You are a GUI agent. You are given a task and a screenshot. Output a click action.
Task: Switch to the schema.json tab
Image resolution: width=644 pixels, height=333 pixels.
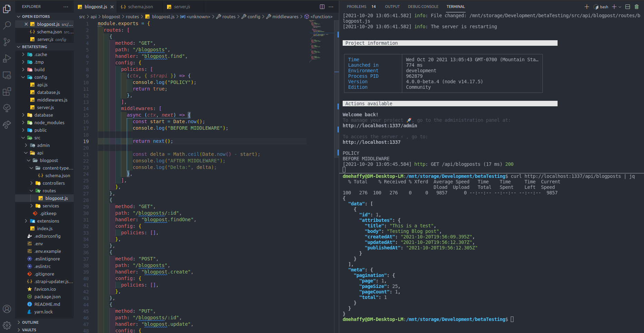(x=139, y=6)
